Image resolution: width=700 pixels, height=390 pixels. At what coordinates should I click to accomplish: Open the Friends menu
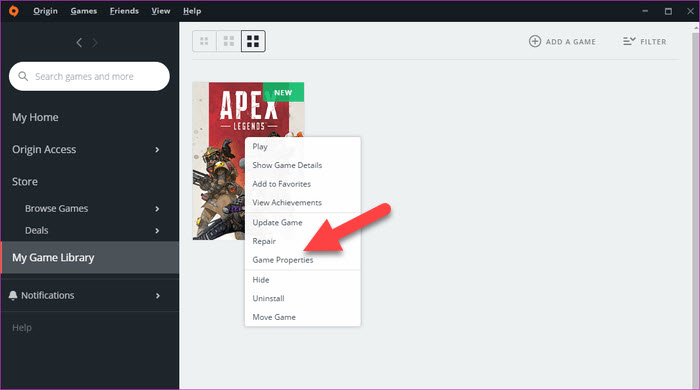(x=124, y=11)
